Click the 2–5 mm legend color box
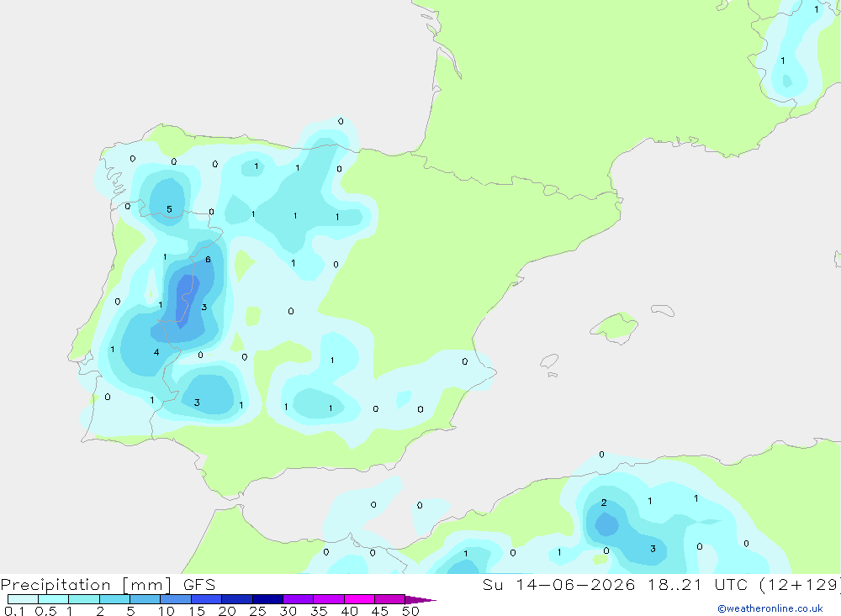 pyautogui.click(x=114, y=599)
